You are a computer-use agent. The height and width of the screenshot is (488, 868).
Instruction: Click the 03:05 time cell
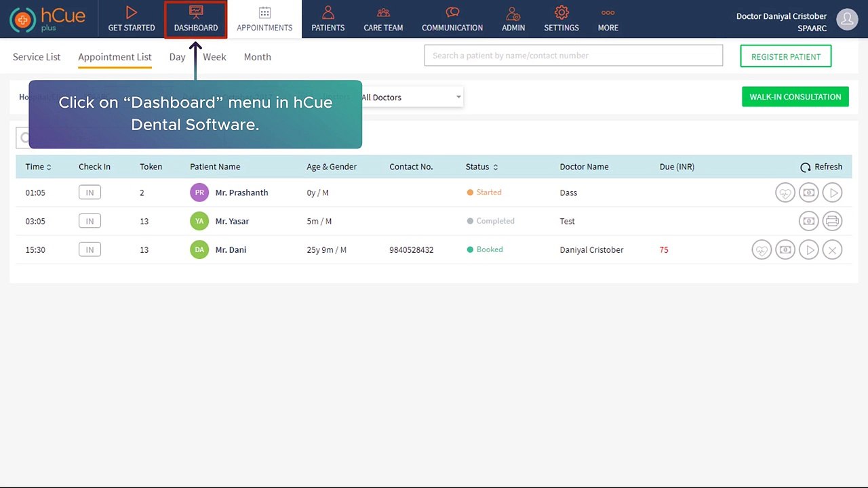tap(35, 221)
